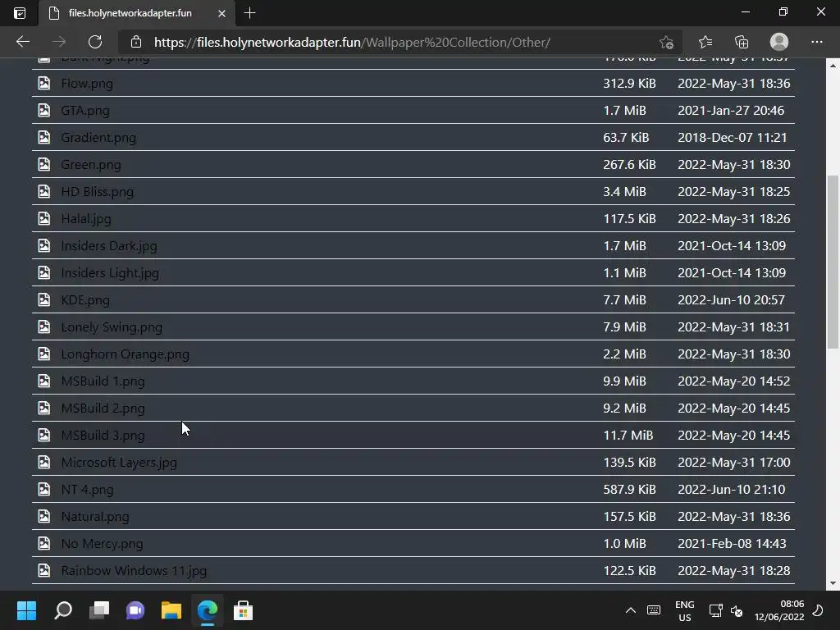Open Collections panel
840x630 pixels.
click(742, 42)
